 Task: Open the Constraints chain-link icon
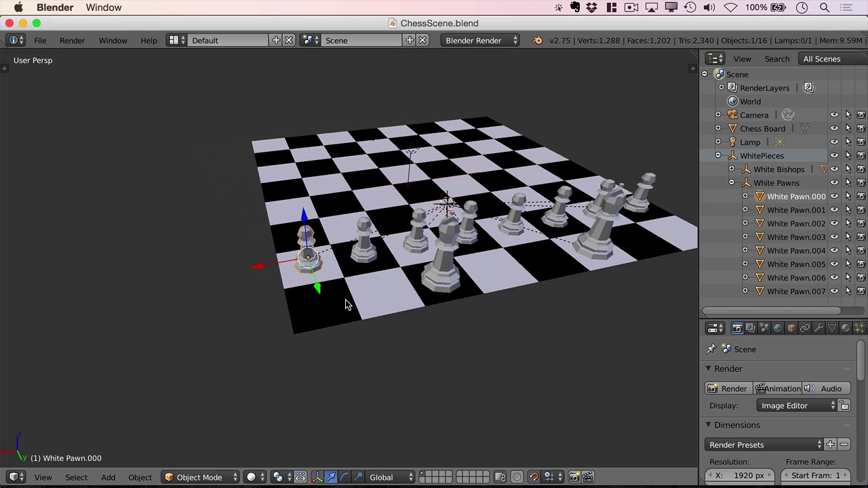click(805, 328)
